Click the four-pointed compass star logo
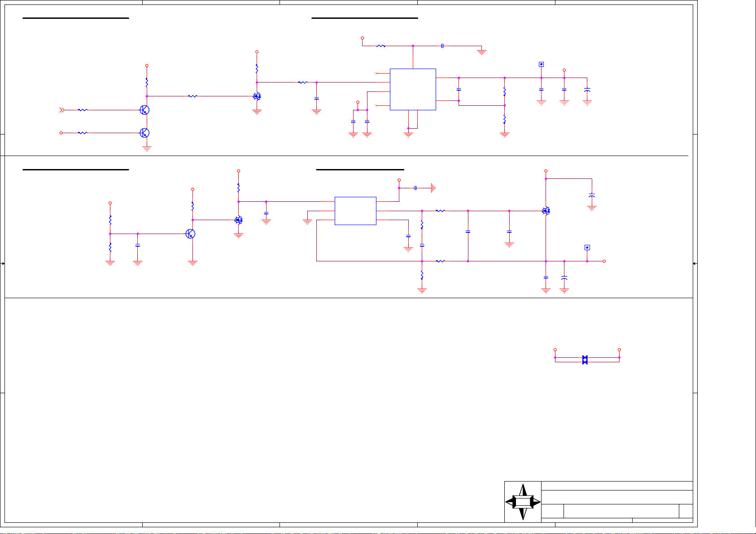This screenshot has width=756, height=534. 523,502
